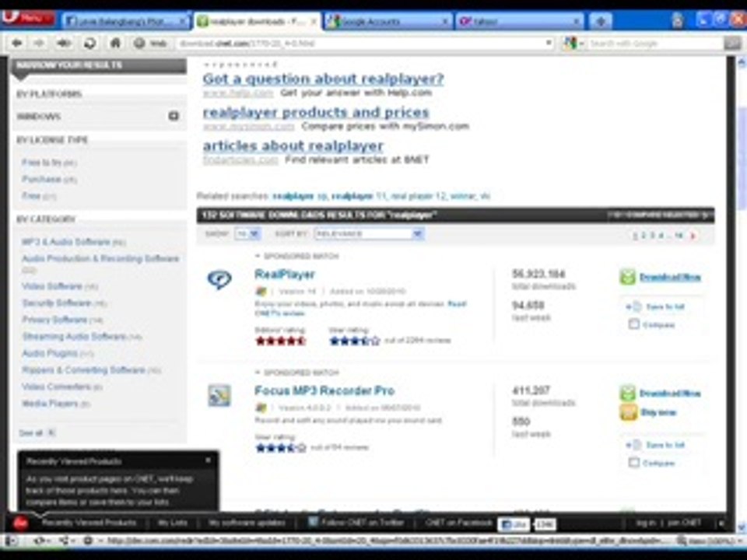Click the fast forward navigation button
Image resolution: width=747 pixels, height=560 pixels.
pyautogui.click(x=64, y=44)
